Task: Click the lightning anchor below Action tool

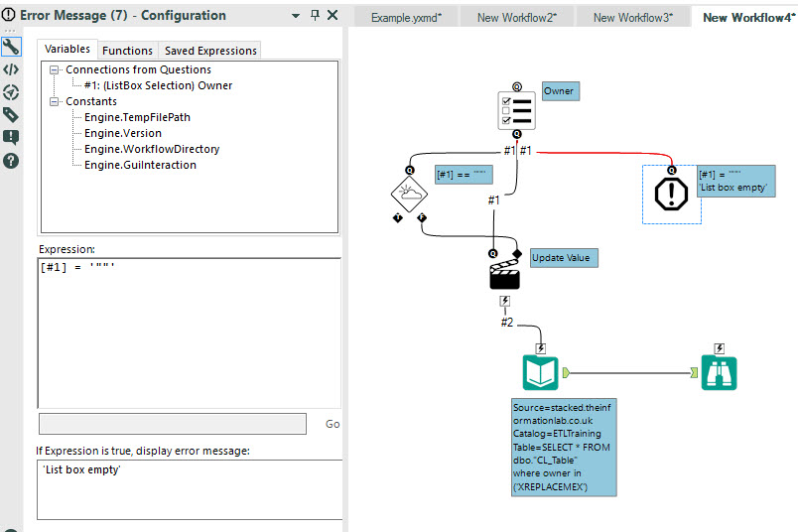Action: click(x=505, y=301)
